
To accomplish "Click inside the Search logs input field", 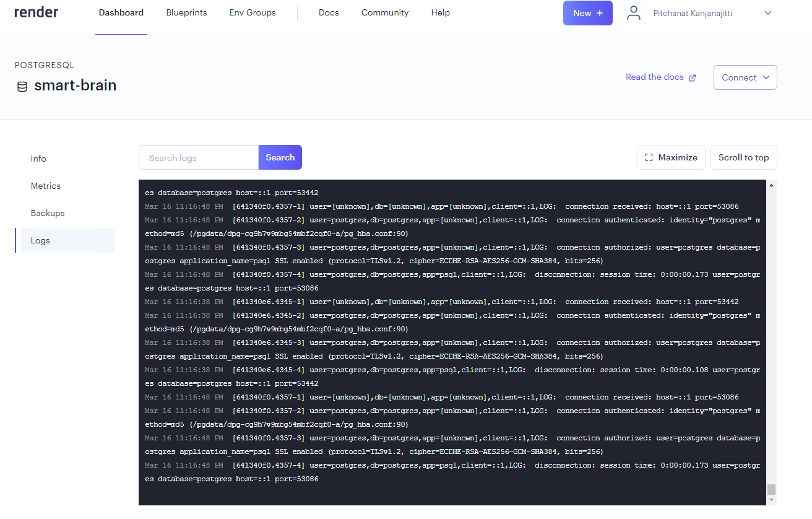I will point(198,157).
